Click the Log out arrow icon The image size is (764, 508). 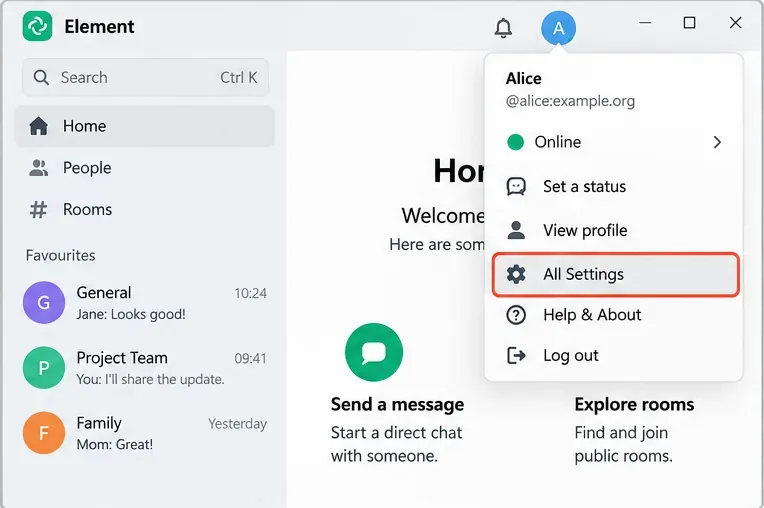click(516, 356)
